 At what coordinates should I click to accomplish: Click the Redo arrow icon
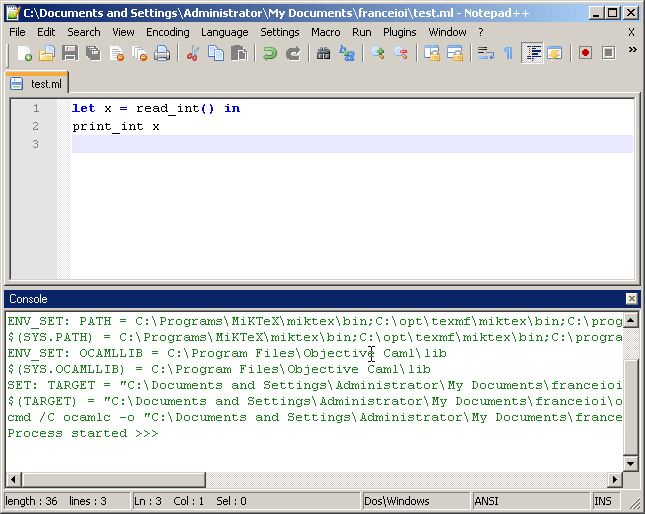coord(293,53)
